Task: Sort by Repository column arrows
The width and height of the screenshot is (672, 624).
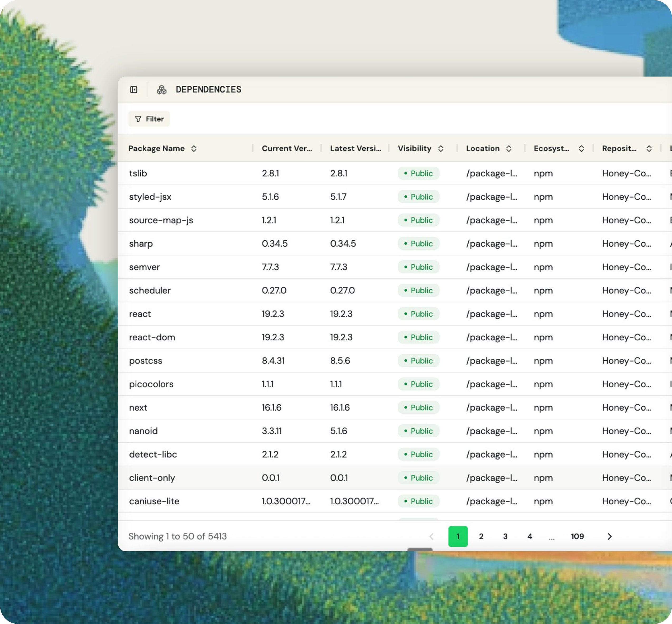Action: click(x=649, y=149)
